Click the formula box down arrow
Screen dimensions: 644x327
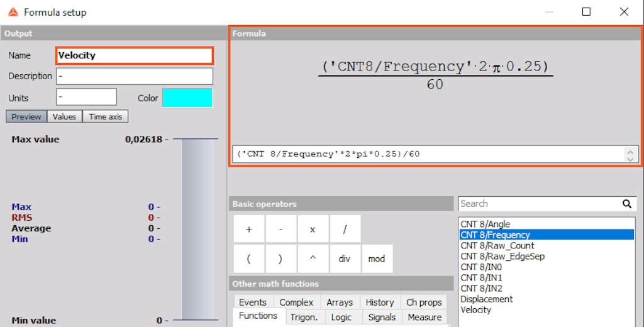pyautogui.click(x=630, y=158)
